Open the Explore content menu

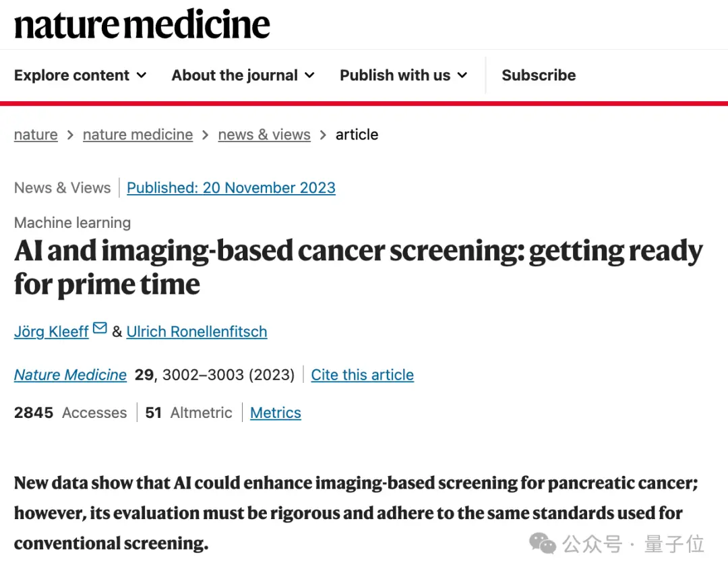point(80,76)
